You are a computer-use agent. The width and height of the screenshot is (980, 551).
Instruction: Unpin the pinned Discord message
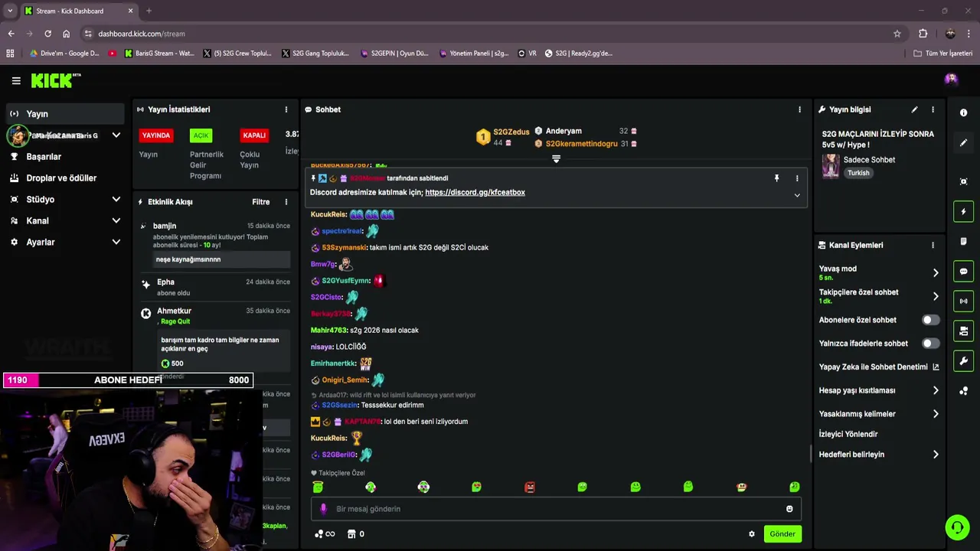click(x=776, y=178)
